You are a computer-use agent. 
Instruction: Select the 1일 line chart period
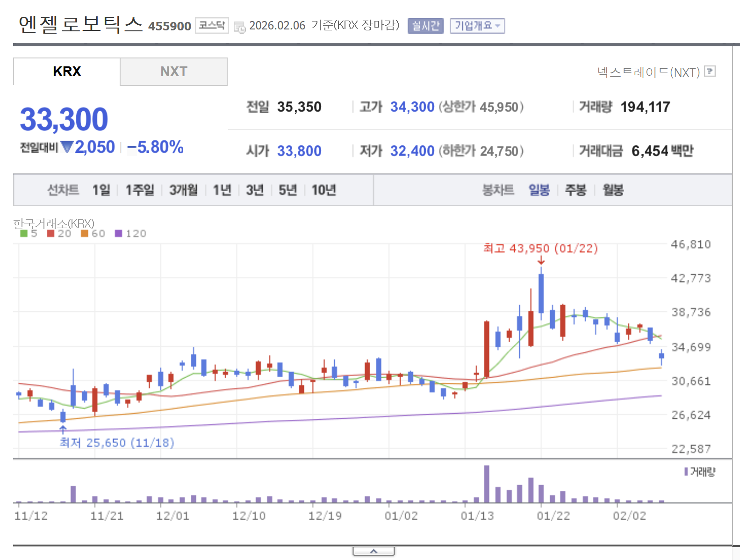point(101,190)
